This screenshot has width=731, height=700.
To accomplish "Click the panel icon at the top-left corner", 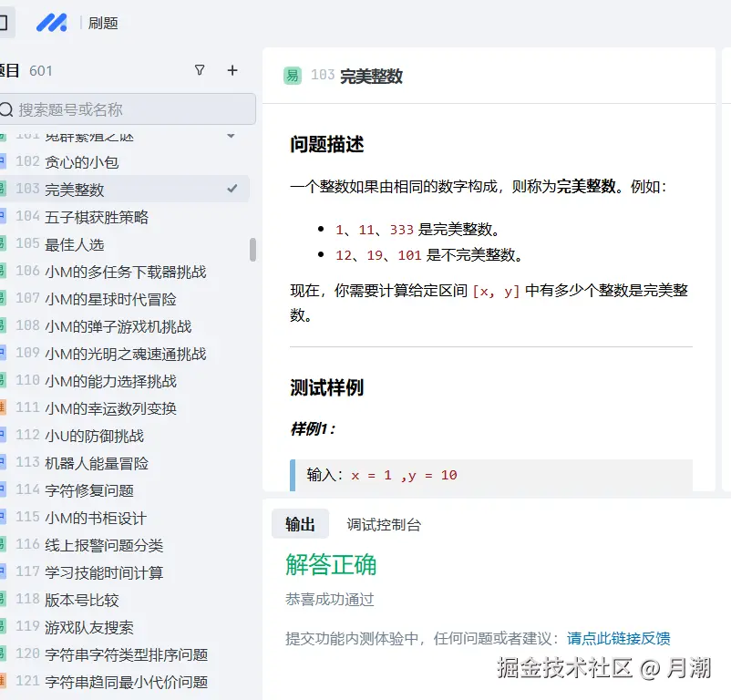I will [6, 22].
